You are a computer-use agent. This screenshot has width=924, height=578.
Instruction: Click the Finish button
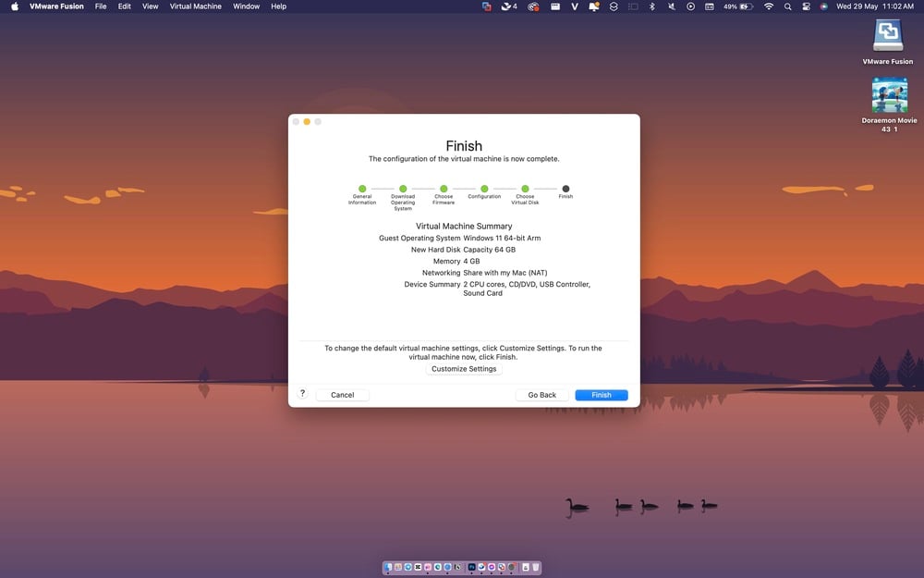tap(601, 394)
